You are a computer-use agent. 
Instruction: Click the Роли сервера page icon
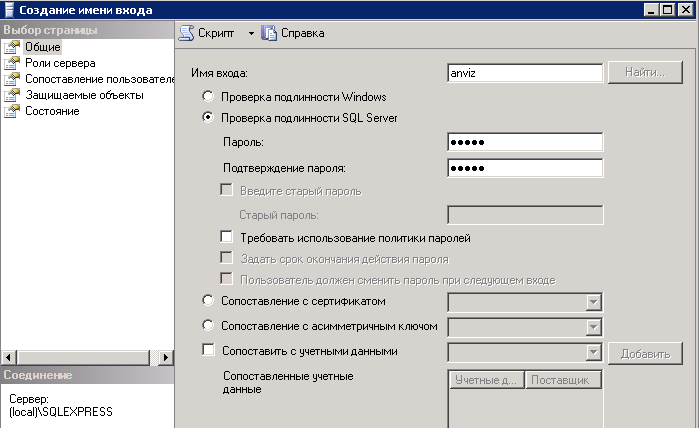tap(12, 63)
